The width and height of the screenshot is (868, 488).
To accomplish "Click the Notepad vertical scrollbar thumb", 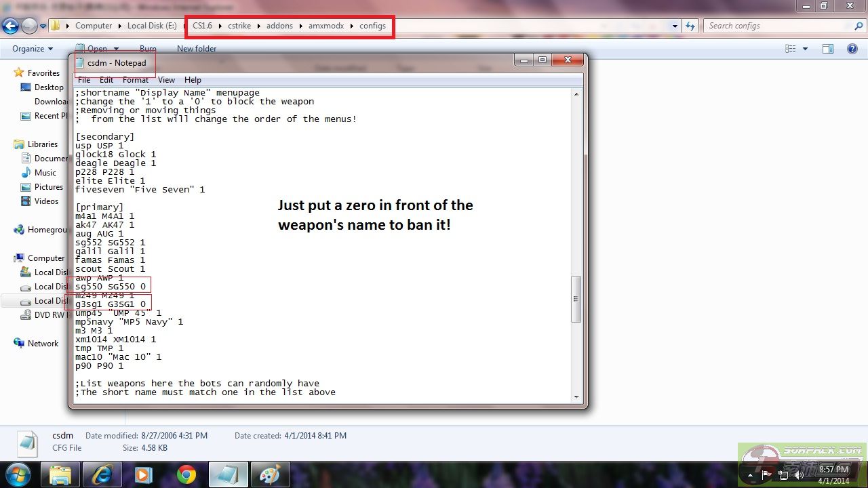I will 576,298.
